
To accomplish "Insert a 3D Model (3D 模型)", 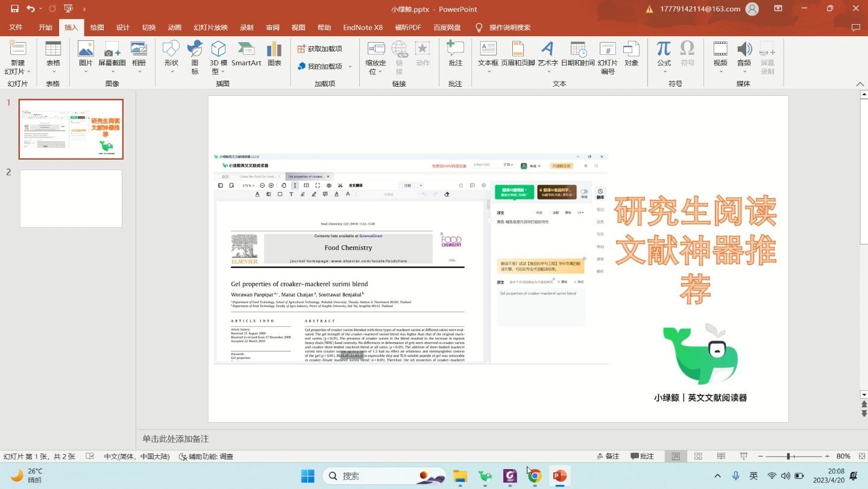I will pos(218,58).
